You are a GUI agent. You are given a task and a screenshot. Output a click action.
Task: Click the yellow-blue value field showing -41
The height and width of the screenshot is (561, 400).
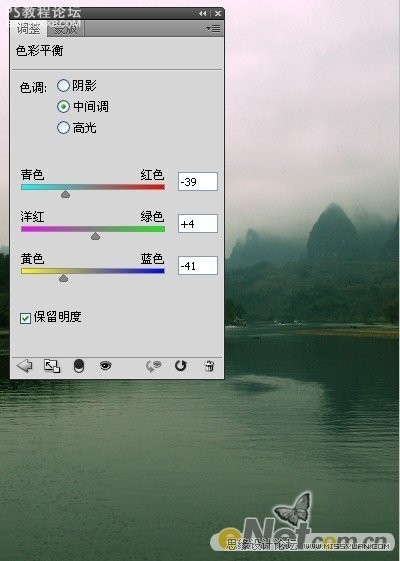click(x=198, y=265)
